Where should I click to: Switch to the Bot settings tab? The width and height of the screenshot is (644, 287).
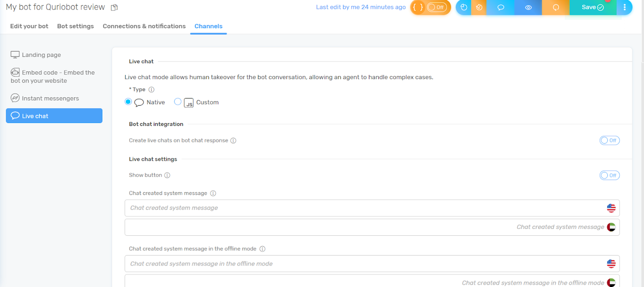pyautogui.click(x=75, y=26)
